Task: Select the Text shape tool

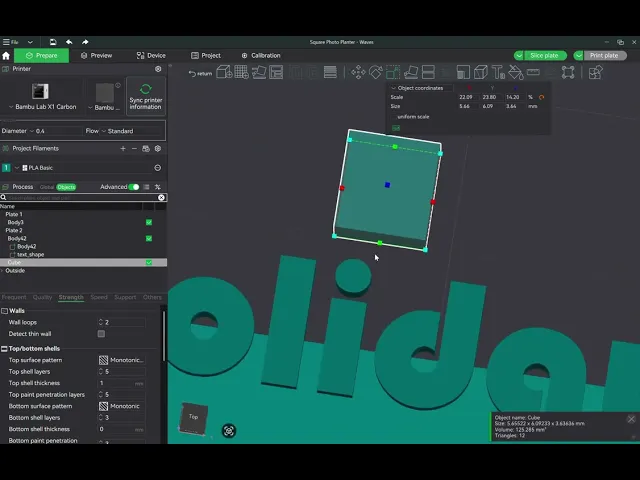Action: click(498, 72)
